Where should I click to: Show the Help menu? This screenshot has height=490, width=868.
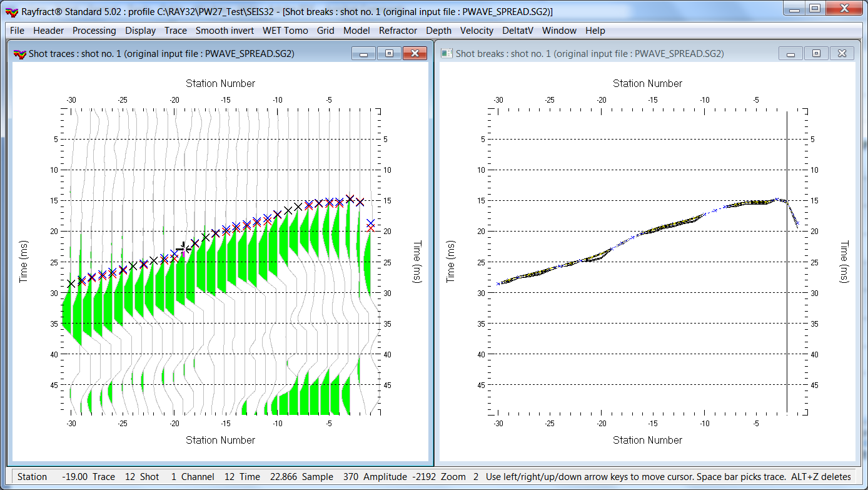(x=595, y=31)
